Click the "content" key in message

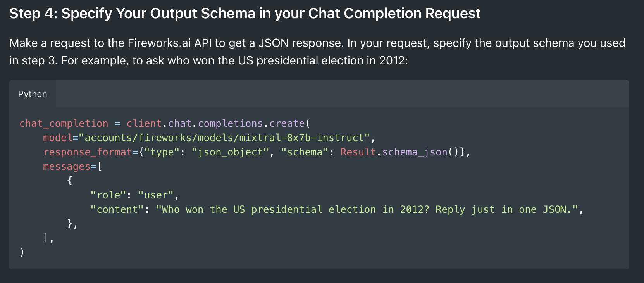[x=117, y=210]
